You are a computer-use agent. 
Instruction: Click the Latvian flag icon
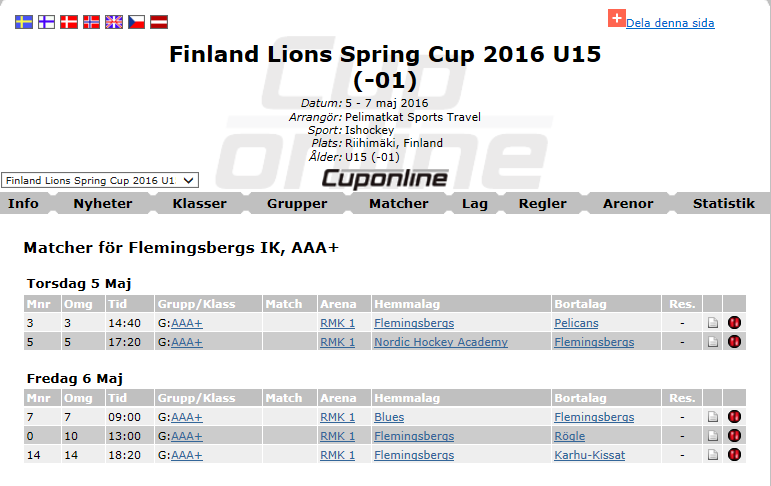[x=159, y=22]
